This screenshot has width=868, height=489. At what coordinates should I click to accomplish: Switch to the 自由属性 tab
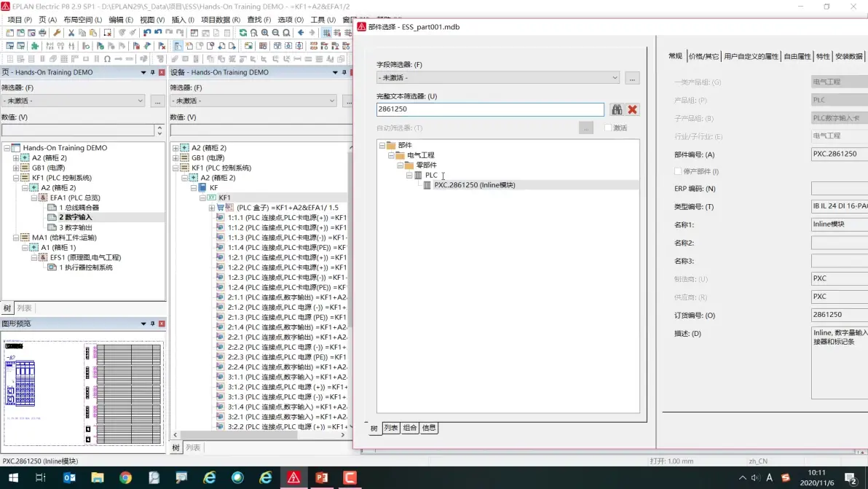[x=797, y=56]
